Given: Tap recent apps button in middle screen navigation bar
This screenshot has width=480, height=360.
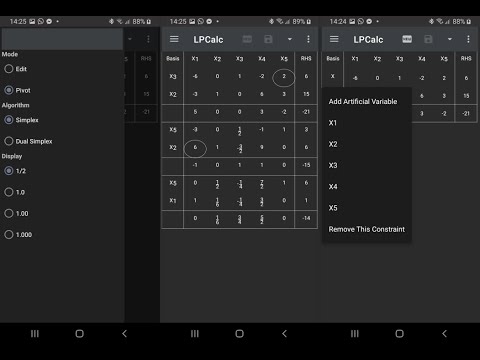Looking at the screenshot, I should tap(195, 333).
